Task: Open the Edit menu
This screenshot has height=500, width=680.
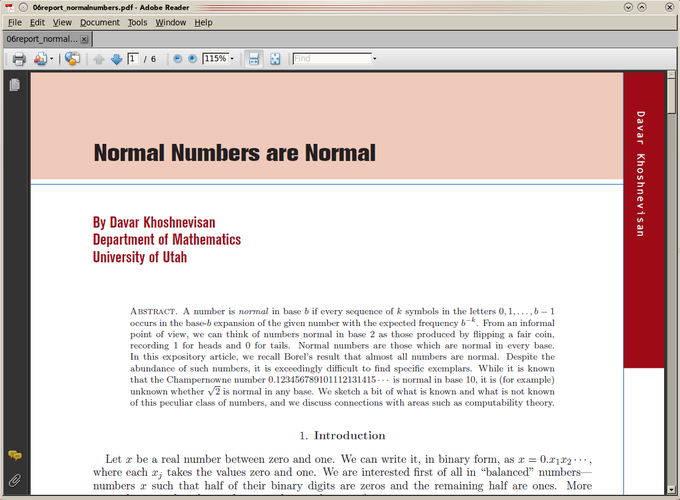Action: click(37, 23)
